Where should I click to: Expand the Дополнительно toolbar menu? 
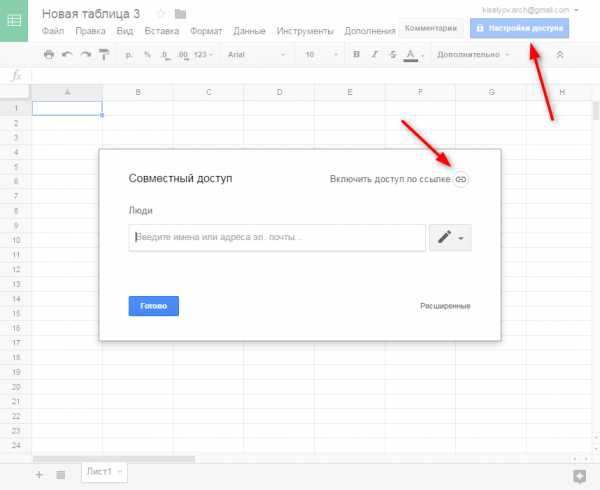pos(473,55)
